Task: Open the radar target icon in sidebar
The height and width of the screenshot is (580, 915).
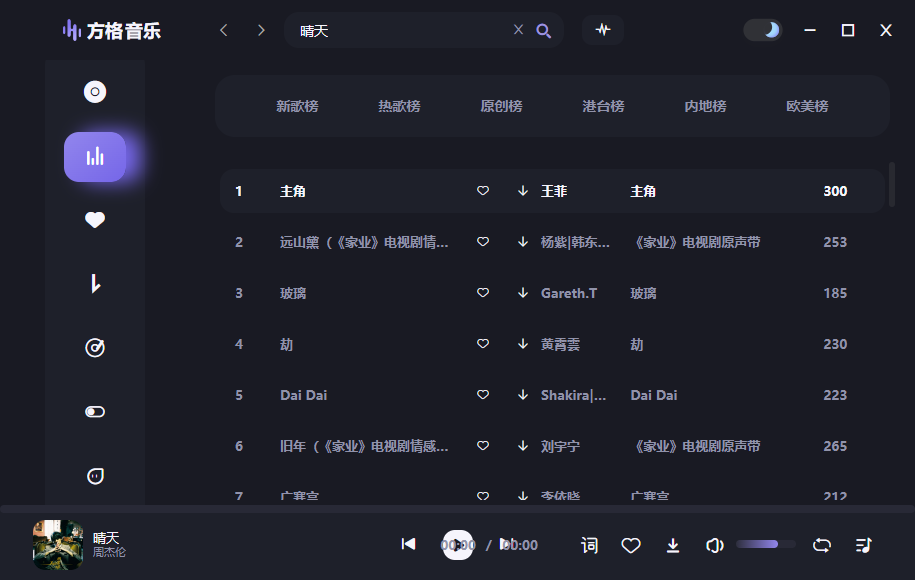Action: [95, 348]
